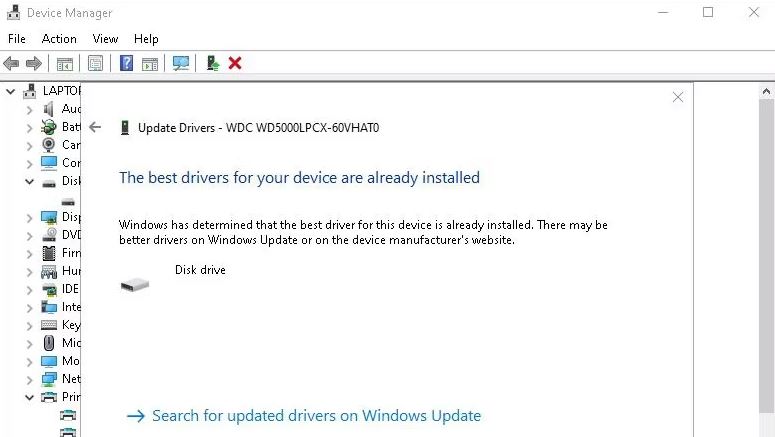Image resolution: width=775 pixels, height=437 pixels.
Task: Close the Update Drivers dialog
Action: coord(678,97)
